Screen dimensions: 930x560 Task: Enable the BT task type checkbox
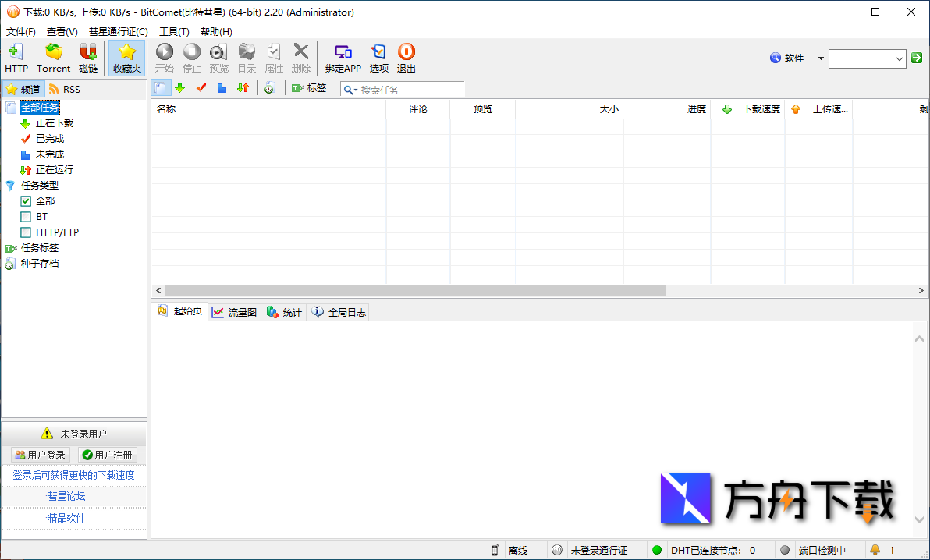(26, 217)
